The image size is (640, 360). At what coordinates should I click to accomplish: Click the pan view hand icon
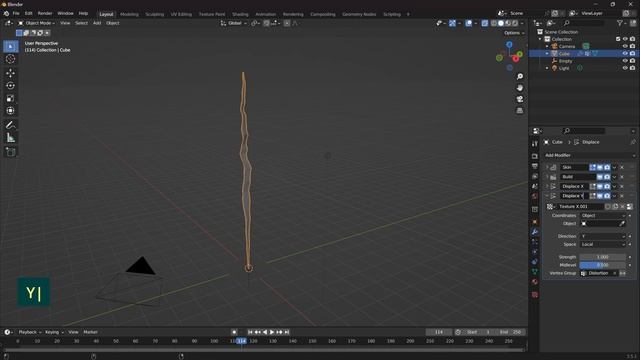(520, 88)
